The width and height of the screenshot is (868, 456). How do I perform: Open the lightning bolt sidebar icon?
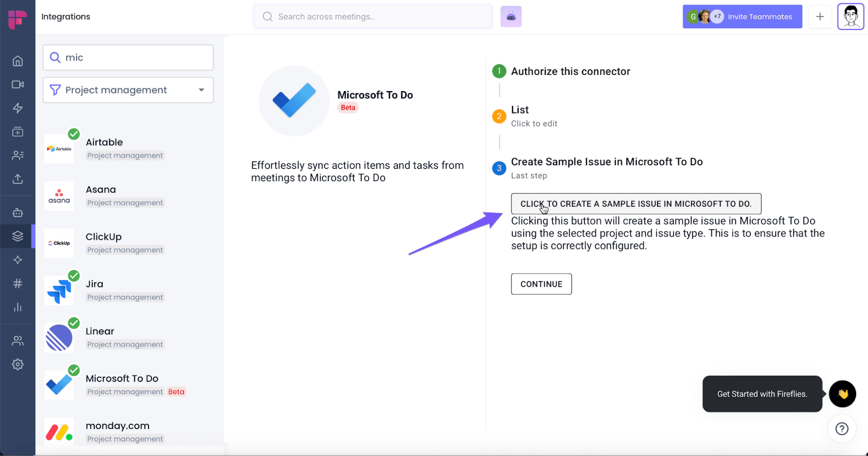tap(18, 108)
